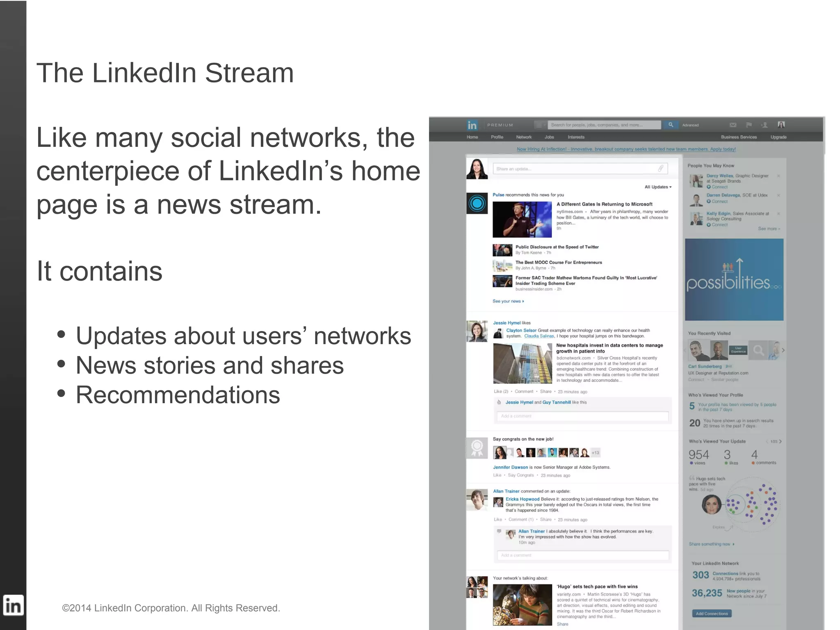This screenshot has height=630, width=840.
Task: Click the Upgrade link in the nav bar
Action: coord(778,137)
